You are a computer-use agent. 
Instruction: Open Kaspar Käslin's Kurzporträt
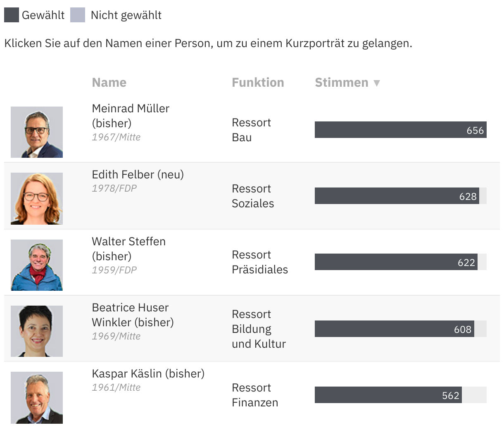[x=148, y=373]
